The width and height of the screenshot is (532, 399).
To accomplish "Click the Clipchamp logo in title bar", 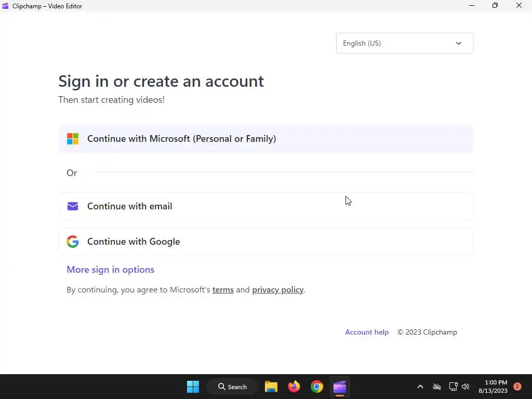I will [x=5, y=6].
